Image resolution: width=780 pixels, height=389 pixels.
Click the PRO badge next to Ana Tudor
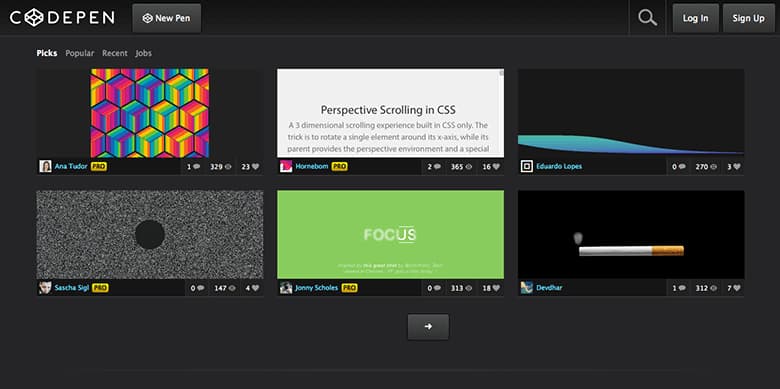coord(99,167)
